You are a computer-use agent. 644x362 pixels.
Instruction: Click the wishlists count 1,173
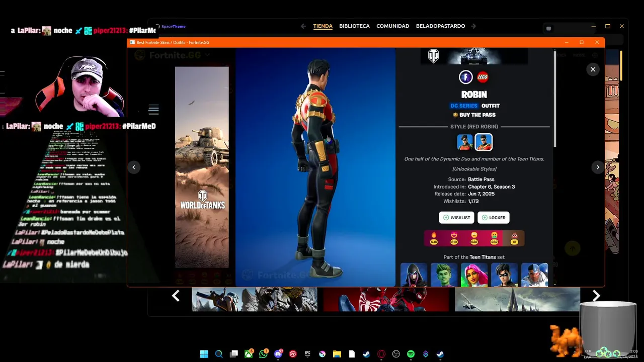click(x=473, y=201)
